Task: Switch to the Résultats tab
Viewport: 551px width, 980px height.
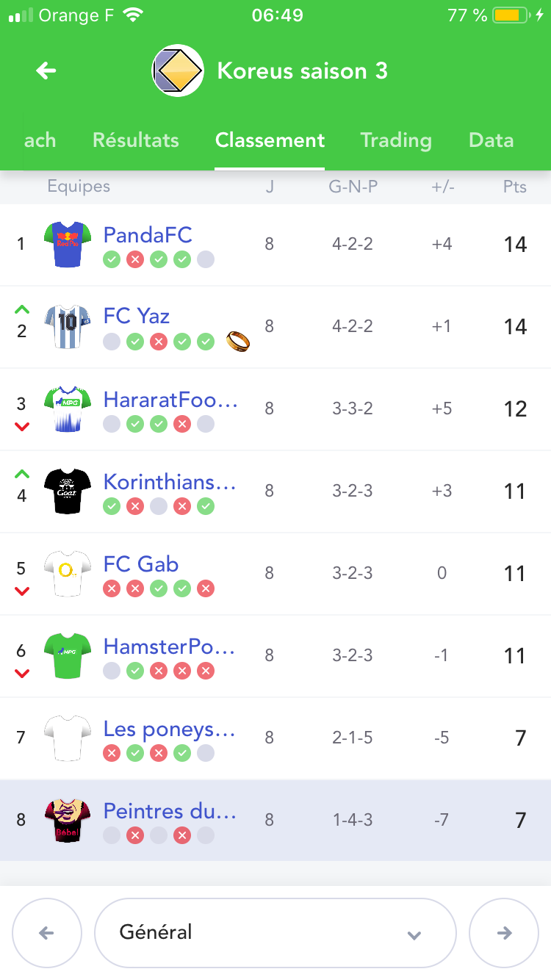Action: [136, 140]
